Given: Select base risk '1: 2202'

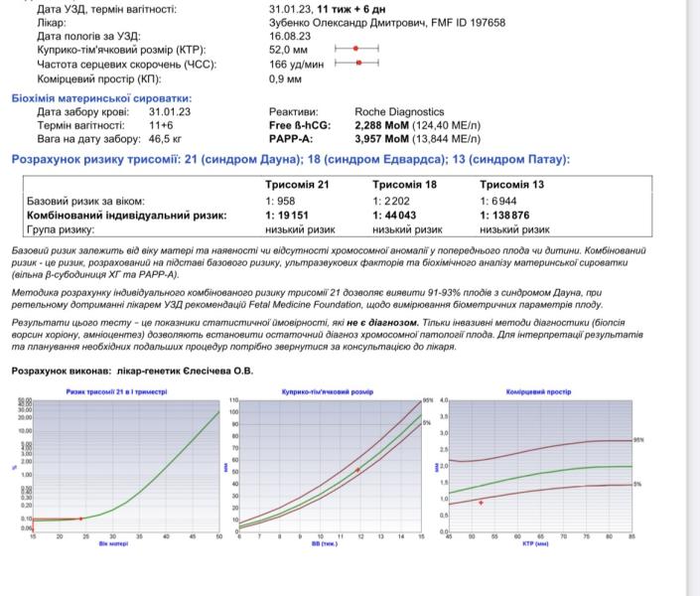Looking at the screenshot, I should point(391,201).
